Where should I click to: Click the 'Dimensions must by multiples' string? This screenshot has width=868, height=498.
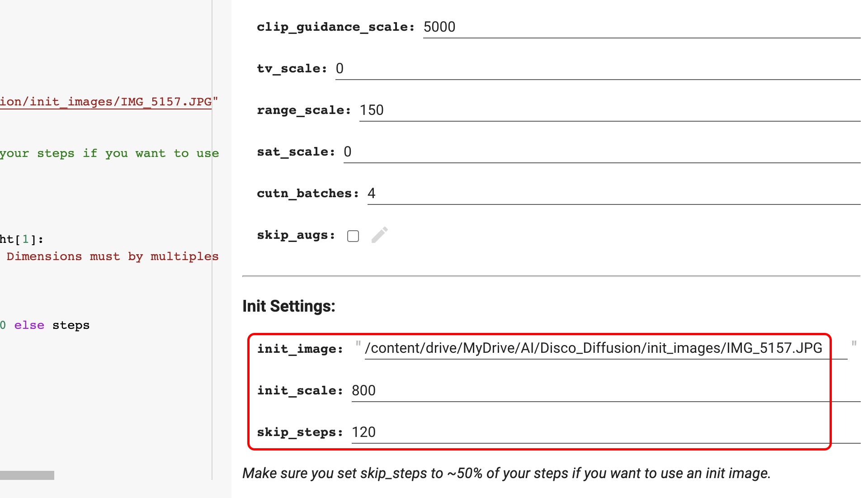112,256
